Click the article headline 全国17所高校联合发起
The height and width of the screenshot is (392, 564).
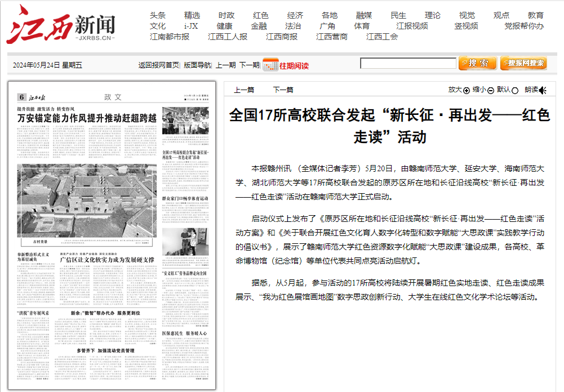coord(389,126)
